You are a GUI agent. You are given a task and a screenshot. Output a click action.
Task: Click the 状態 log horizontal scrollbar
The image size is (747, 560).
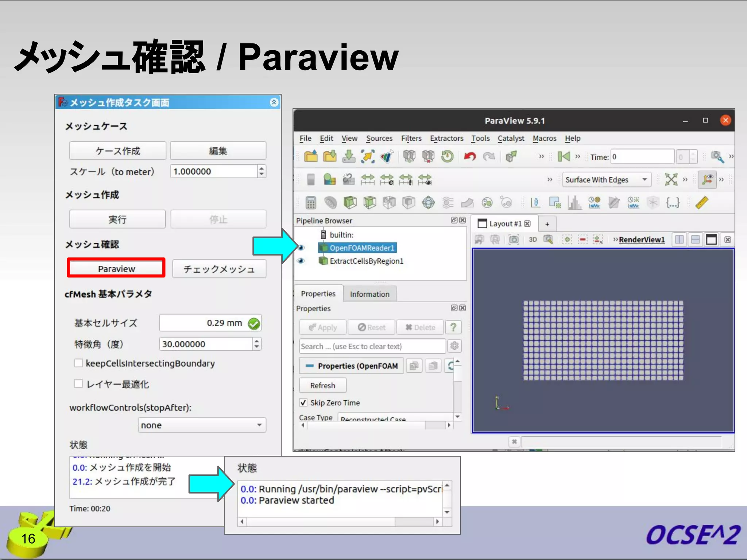pos(340,521)
